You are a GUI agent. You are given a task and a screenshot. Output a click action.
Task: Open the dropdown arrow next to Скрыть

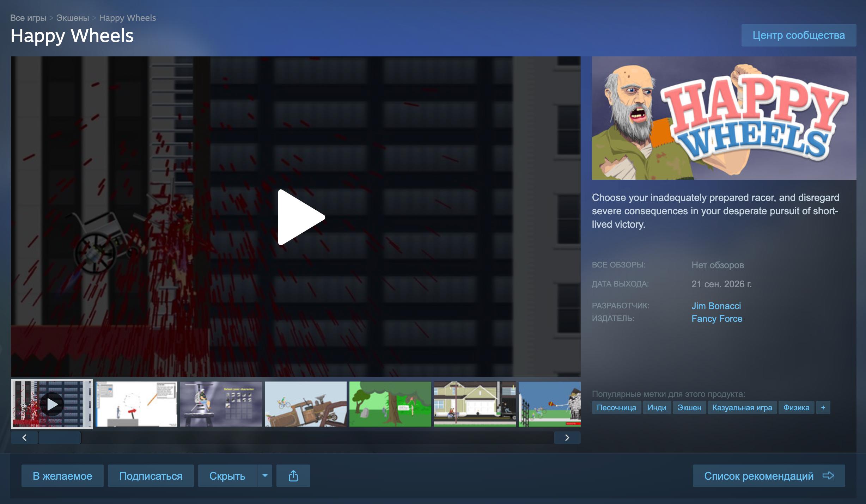click(265, 476)
